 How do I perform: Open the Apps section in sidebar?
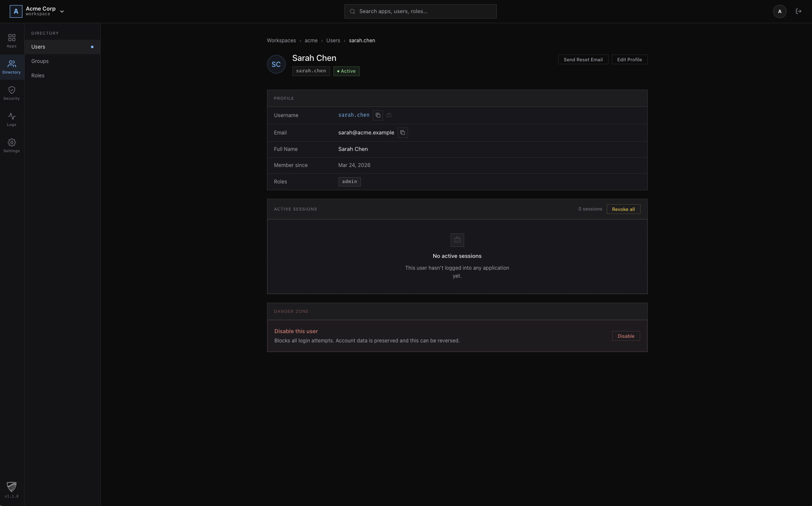[12, 41]
